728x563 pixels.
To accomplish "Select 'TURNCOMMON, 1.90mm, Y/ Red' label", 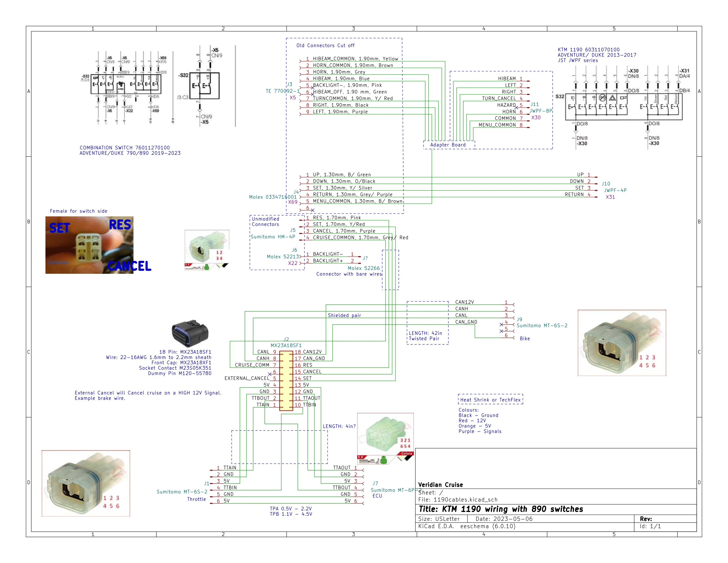I will click(353, 98).
